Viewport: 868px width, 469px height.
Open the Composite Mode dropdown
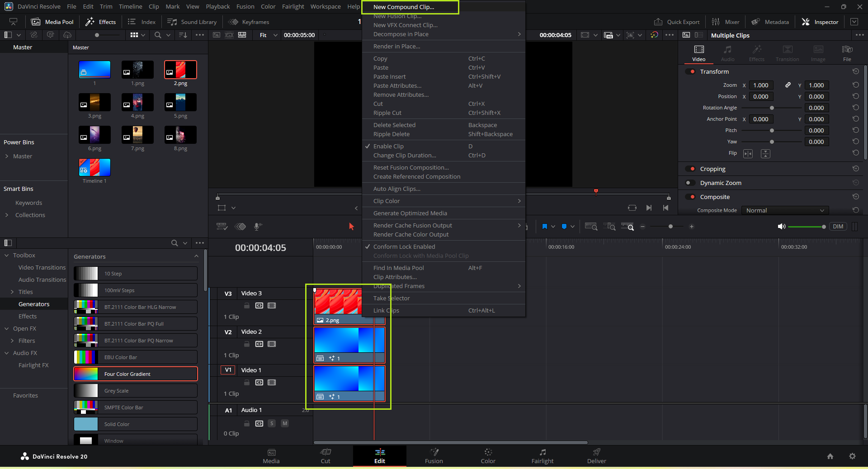click(785, 210)
